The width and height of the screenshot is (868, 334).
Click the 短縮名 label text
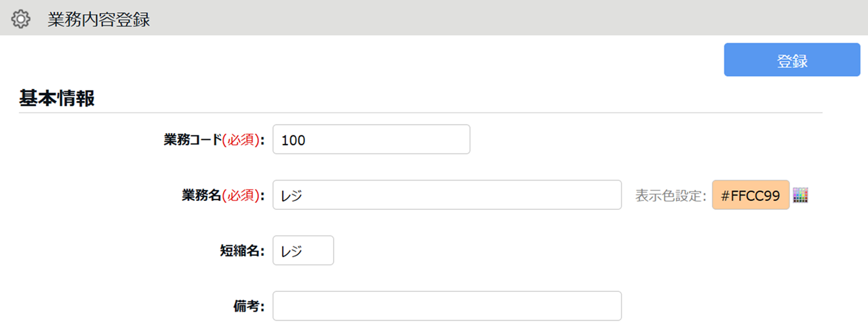tap(236, 250)
